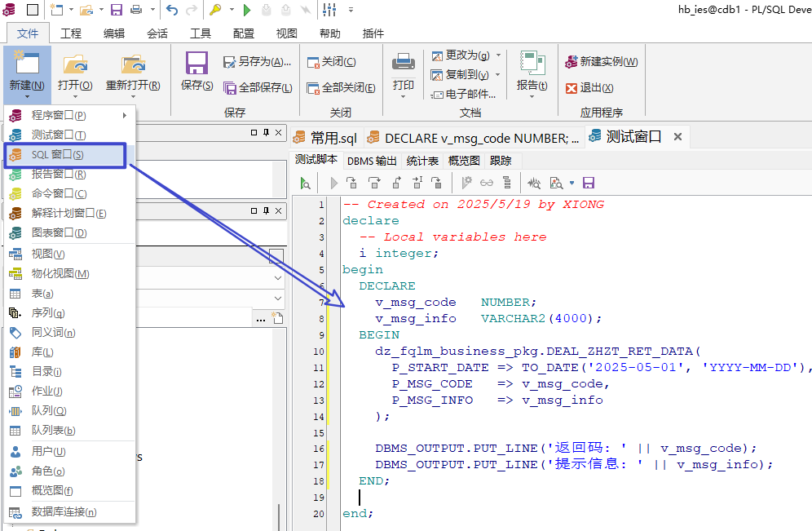Float the lower left docked panel
Viewport: 812px width, 531px height.
(x=254, y=210)
